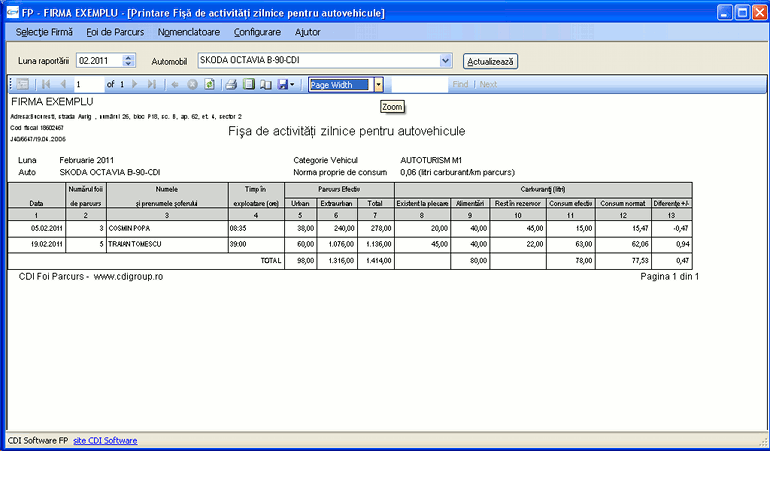Open the Page Width zoom dropdown arrow
The width and height of the screenshot is (770, 501).
(x=379, y=85)
